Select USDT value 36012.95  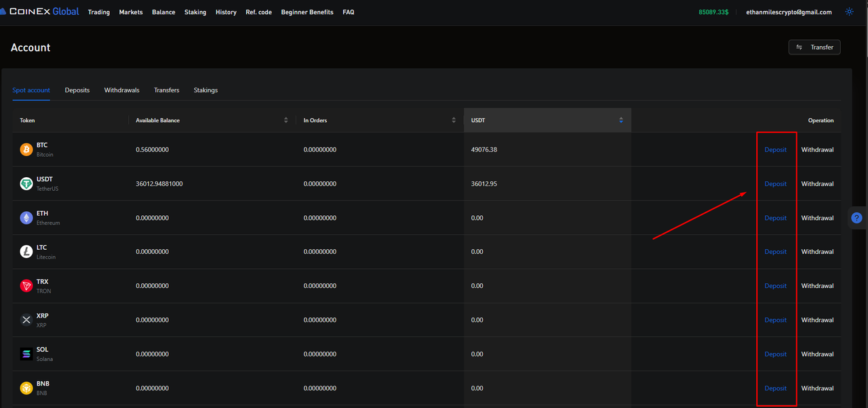[484, 183]
